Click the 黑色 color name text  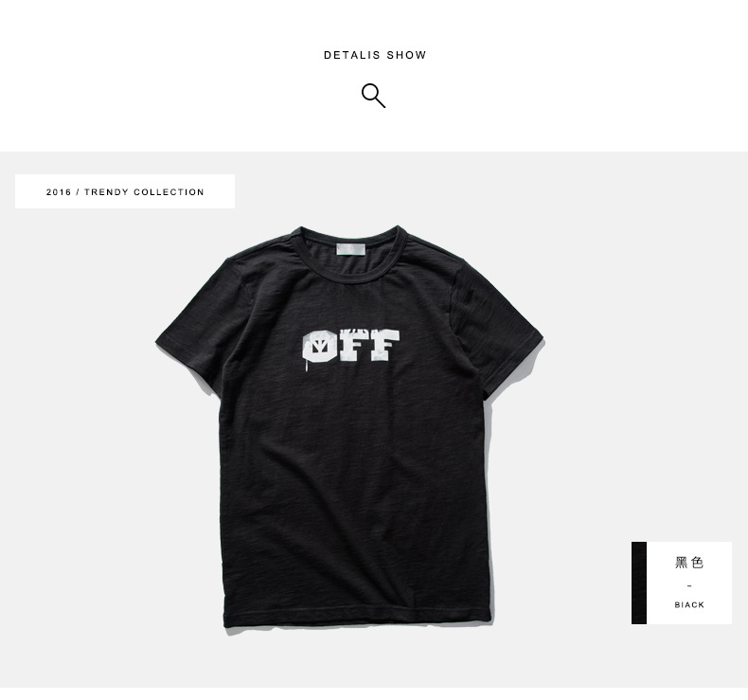click(689, 563)
